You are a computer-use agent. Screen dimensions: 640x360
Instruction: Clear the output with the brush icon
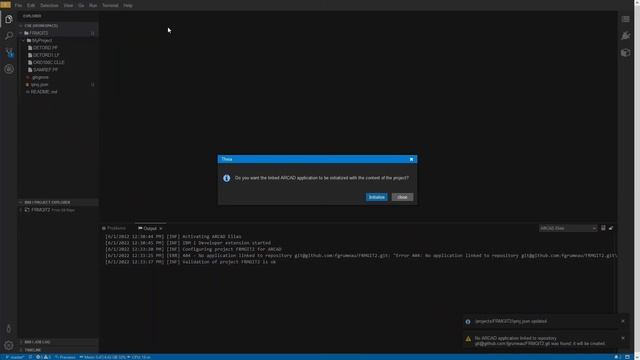click(x=611, y=228)
